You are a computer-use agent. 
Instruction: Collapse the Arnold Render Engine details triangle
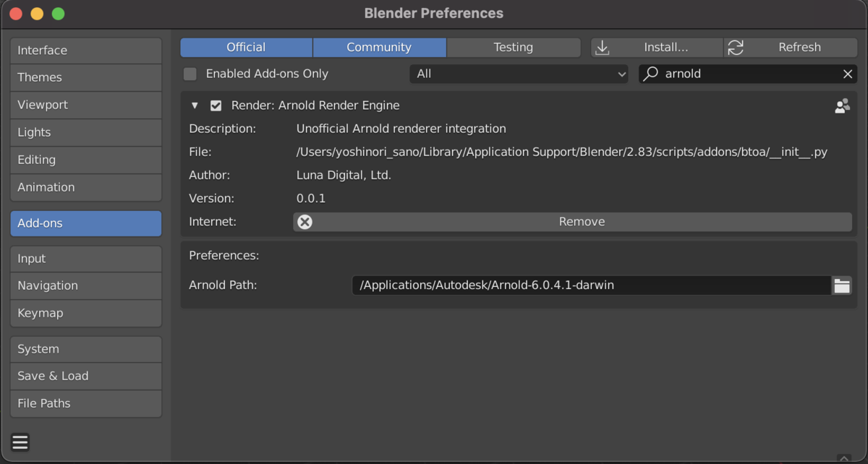[195, 106]
